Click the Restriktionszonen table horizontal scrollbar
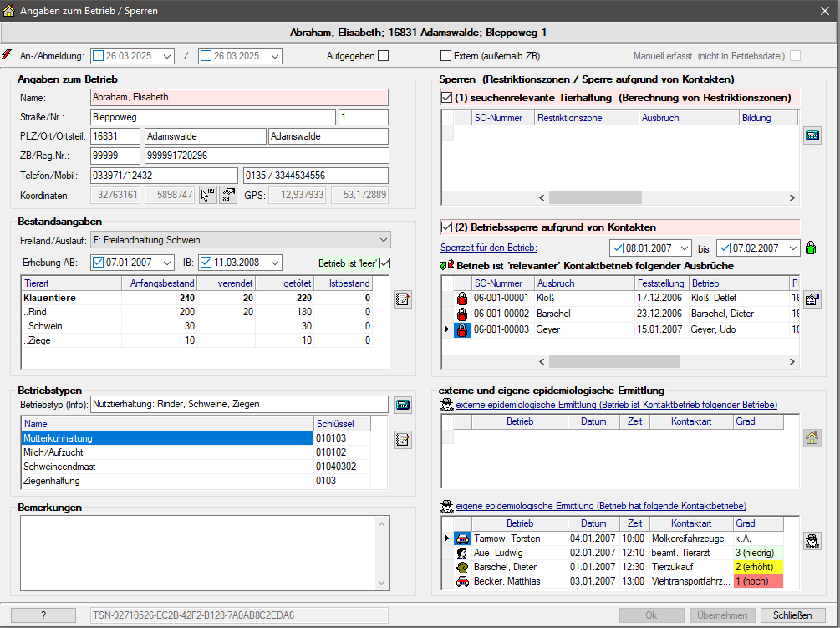 [x=595, y=197]
